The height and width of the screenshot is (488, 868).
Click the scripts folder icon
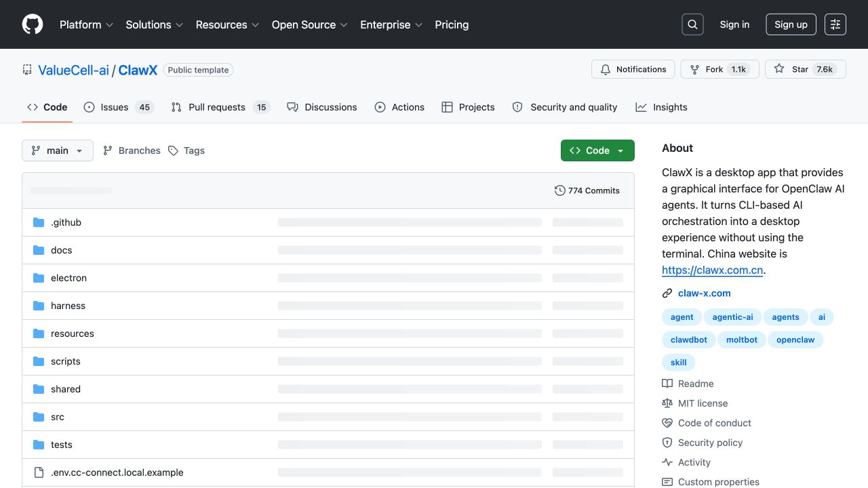pos(39,361)
